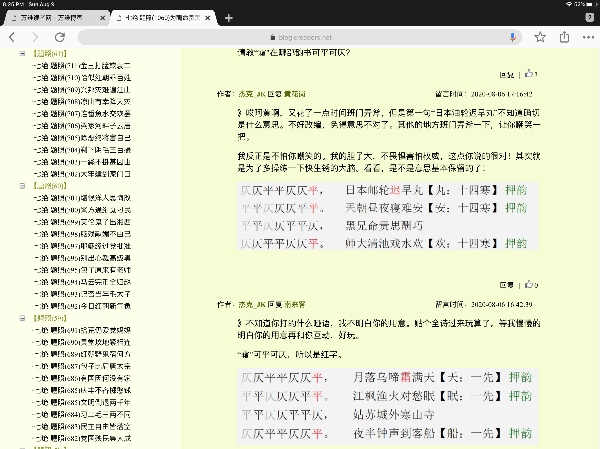Open sidebar post 七绝 题照(701)
The height and width of the screenshot is (449, 600).
click(82, 198)
